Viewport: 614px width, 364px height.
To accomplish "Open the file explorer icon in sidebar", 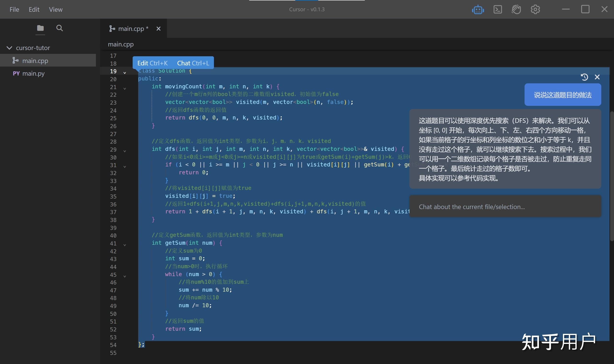I will point(40,28).
